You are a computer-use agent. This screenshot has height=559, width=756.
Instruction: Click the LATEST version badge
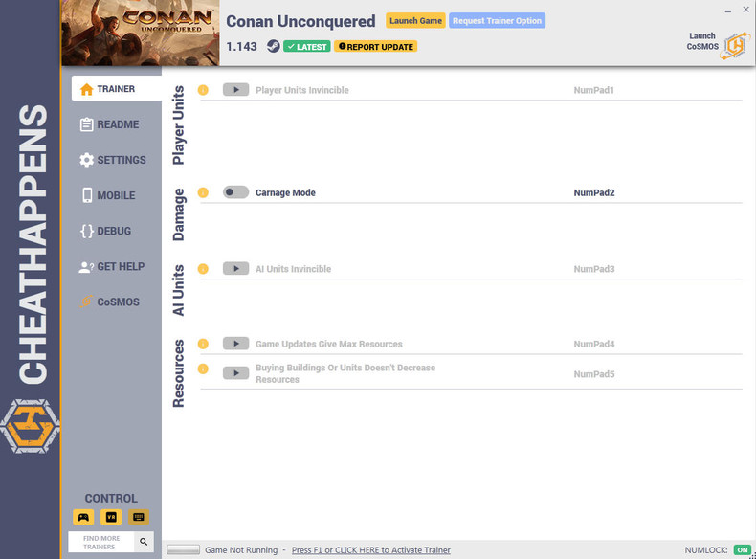(306, 47)
